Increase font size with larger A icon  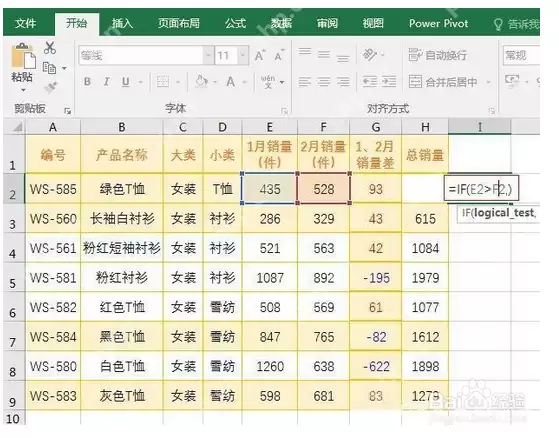coord(260,56)
